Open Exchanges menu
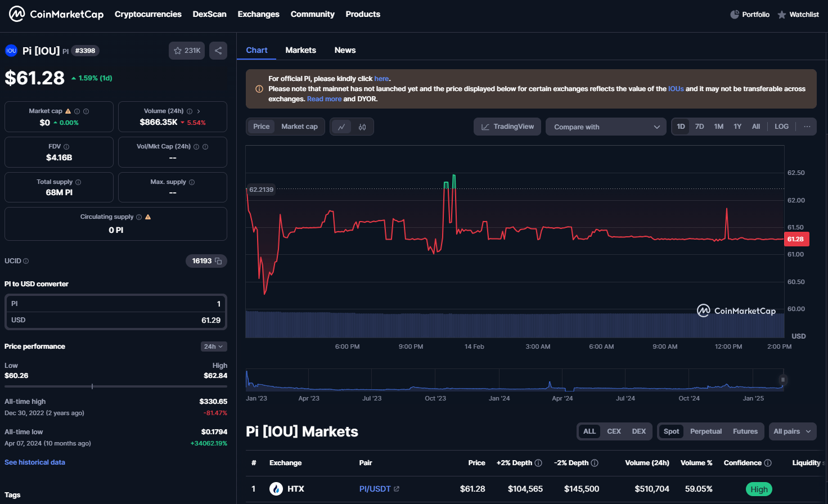The image size is (828, 504). 258,14
